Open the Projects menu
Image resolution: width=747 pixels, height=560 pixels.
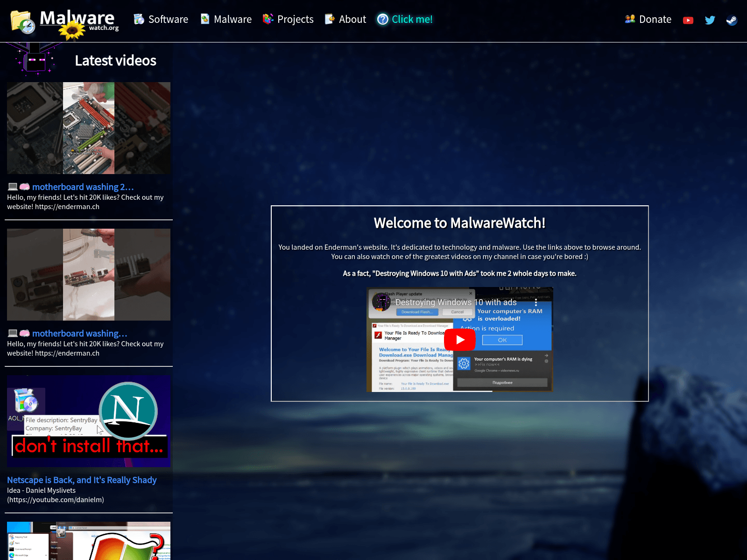(295, 19)
